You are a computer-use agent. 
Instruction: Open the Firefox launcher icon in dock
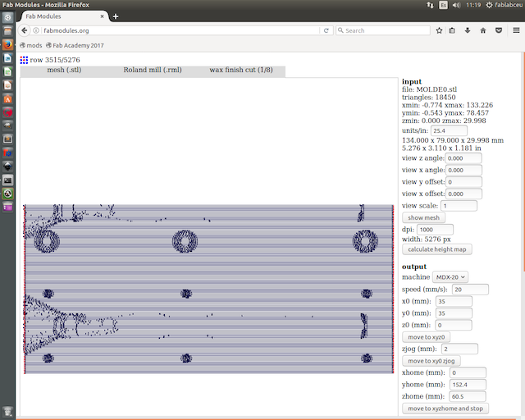[7, 44]
